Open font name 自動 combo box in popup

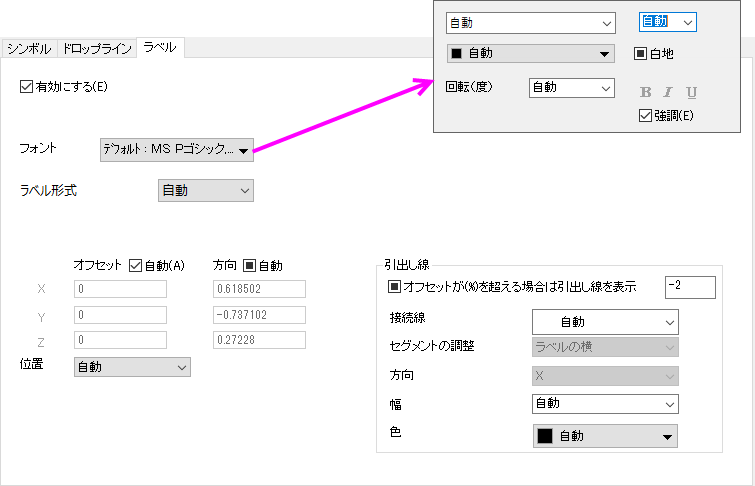pyautogui.click(x=531, y=23)
